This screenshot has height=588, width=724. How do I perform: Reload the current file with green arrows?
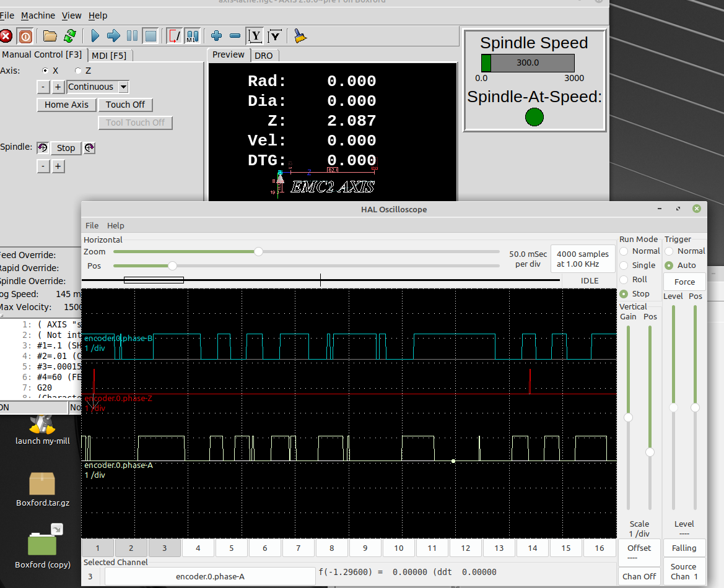coord(70,36)
